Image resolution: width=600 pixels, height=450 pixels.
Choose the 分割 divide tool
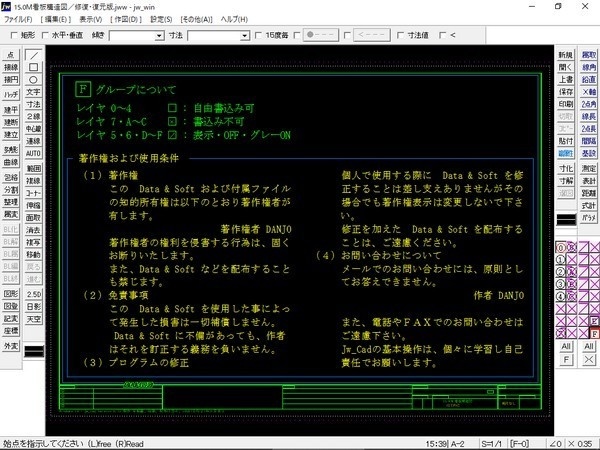[x=11, y=190]
